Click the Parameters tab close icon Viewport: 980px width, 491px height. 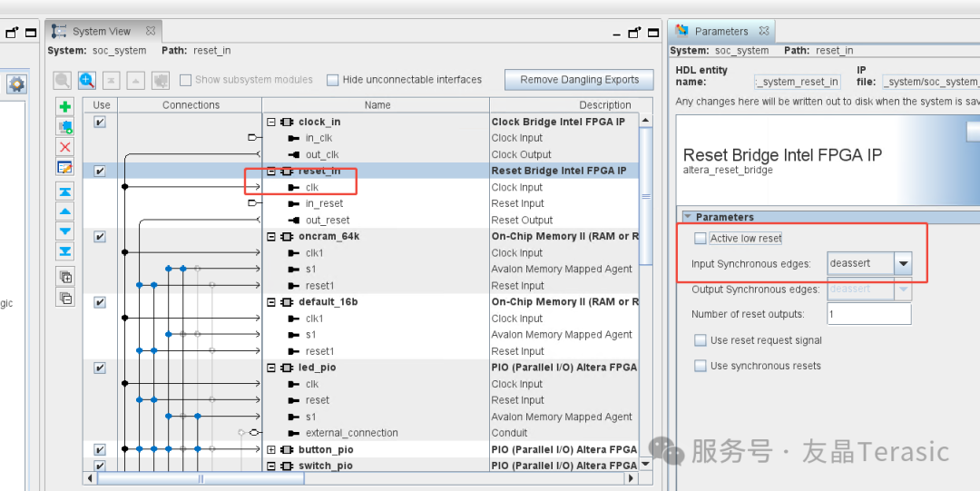tap(764, 31)
